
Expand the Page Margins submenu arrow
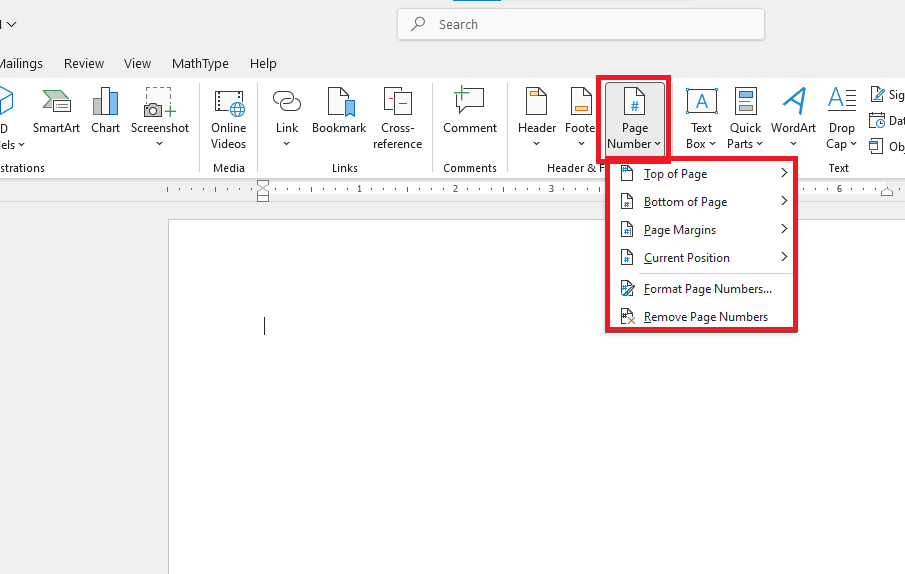pos(784,229)
